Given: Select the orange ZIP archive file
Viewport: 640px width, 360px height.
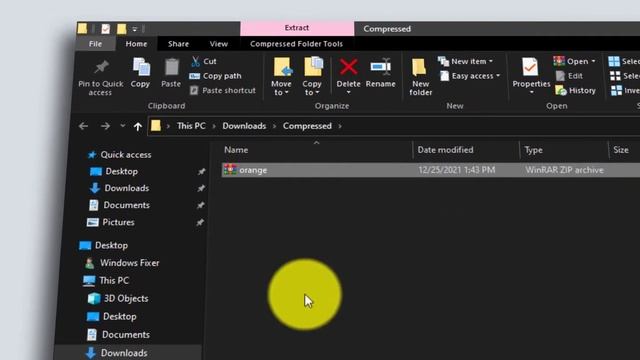Looking at the screenshot, I should pos(431,170).
